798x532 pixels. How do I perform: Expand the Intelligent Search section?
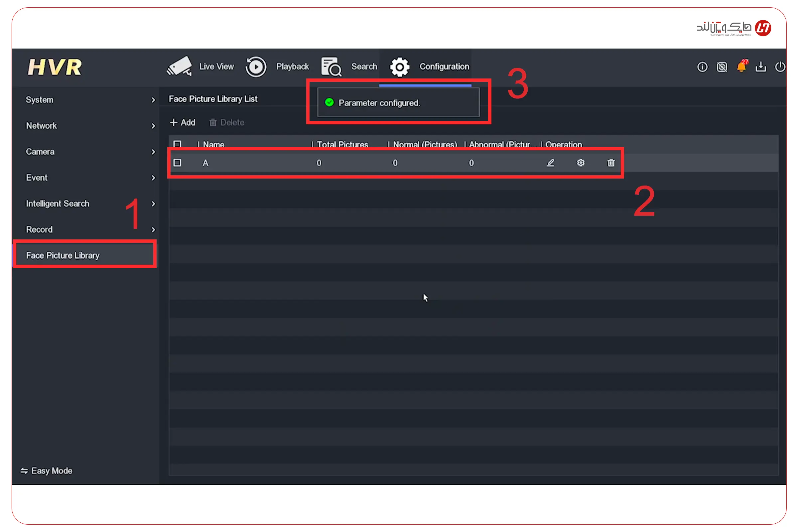pos(153,203)
